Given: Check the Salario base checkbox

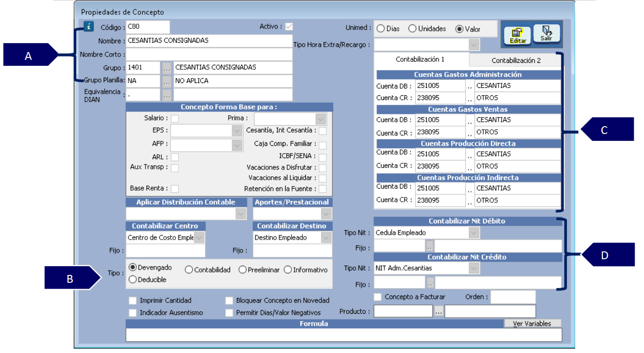Looking at the screenshot, I should coord(175,118).
